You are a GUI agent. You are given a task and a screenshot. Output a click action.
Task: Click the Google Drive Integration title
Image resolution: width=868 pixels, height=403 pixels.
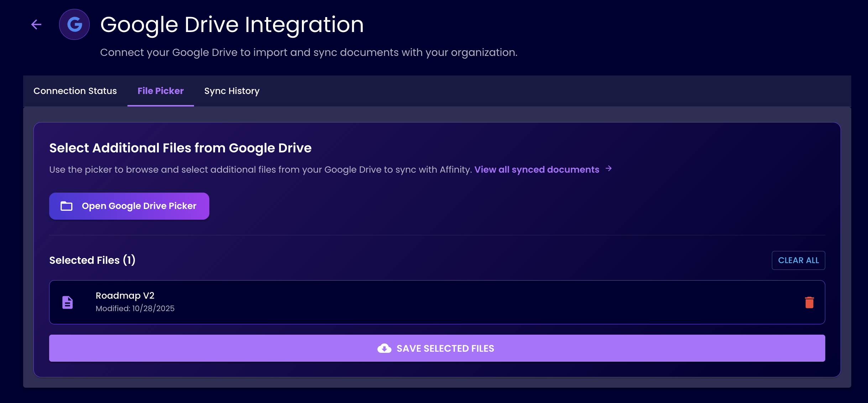pos(232,25)
